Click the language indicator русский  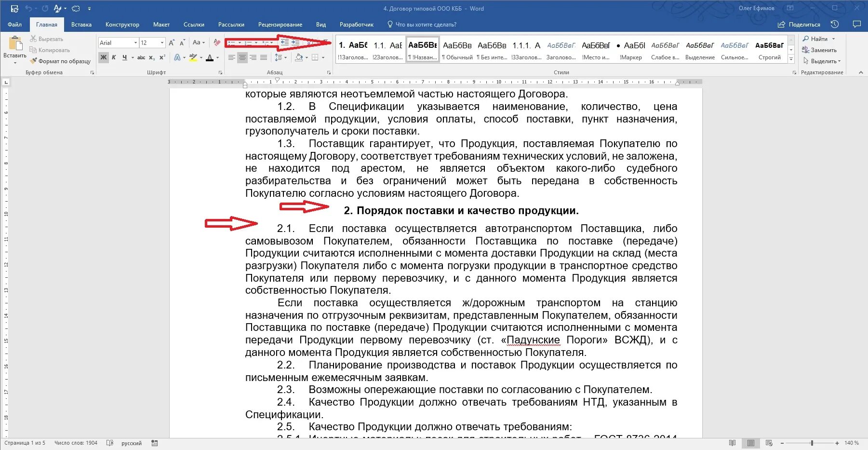point(132,443)
